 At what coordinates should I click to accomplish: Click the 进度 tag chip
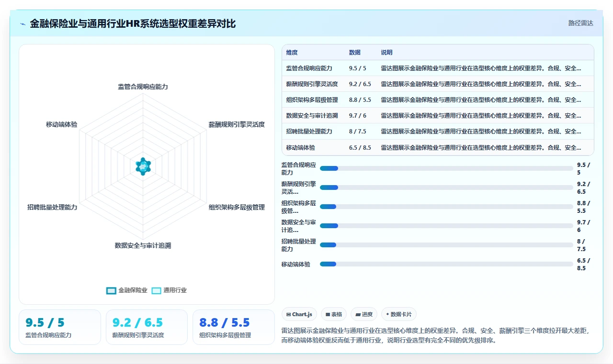coord(364,314)
